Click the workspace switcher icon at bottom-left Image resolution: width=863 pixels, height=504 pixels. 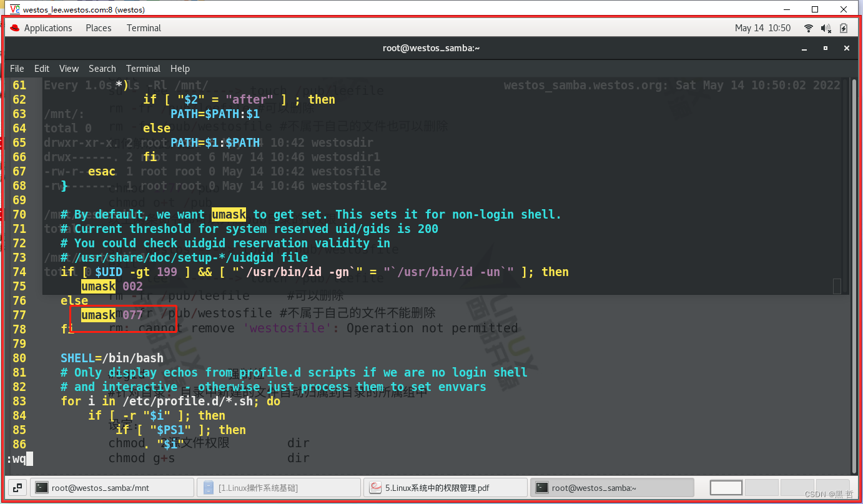pos(16,487)
